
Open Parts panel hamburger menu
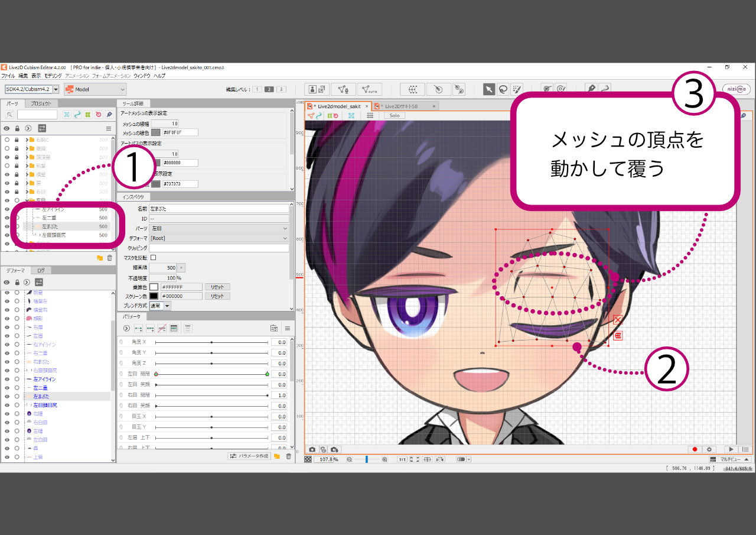tap(108, 128)
